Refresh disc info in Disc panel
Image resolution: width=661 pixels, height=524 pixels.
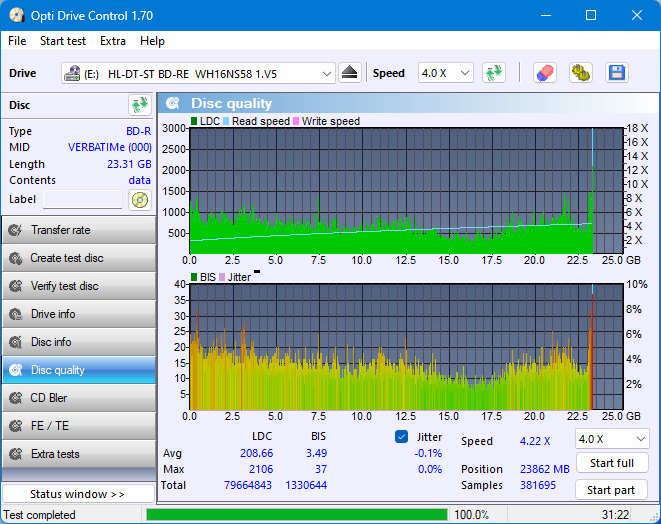140,105
